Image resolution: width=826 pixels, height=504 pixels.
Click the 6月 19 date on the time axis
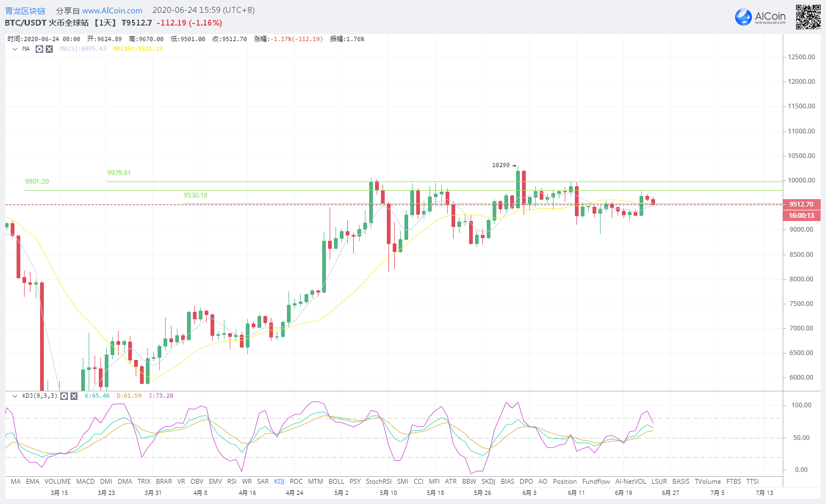point(624,493)
